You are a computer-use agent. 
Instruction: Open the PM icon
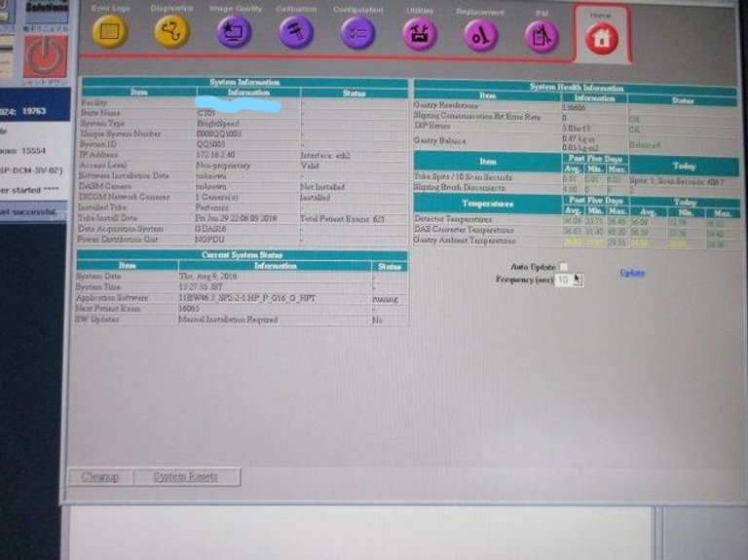point(542,36)
